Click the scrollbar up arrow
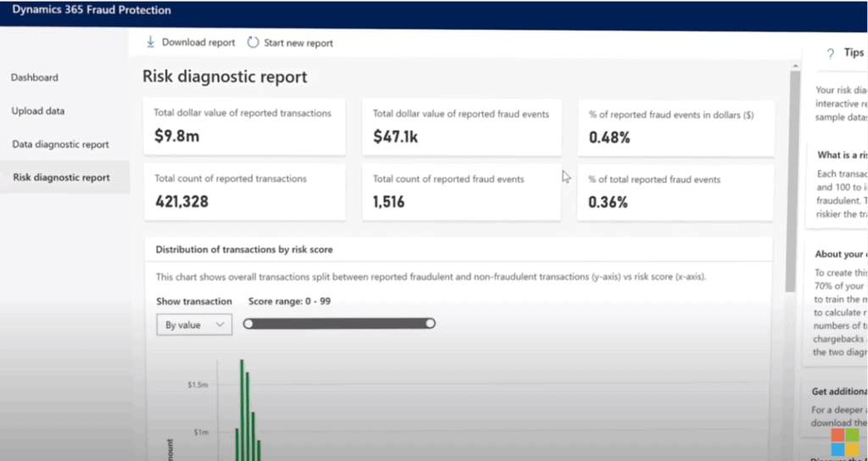The width and height of the screenshot is (868, 461). tap(795, 66)
